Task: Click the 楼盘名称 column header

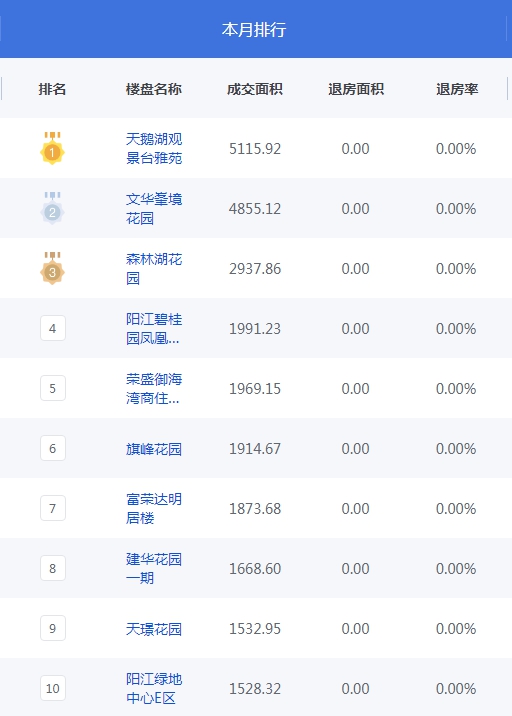Action: [154, 89]
